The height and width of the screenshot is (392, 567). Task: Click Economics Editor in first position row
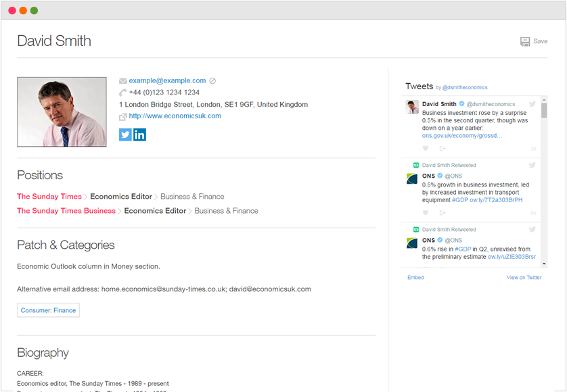pos(121,197)
